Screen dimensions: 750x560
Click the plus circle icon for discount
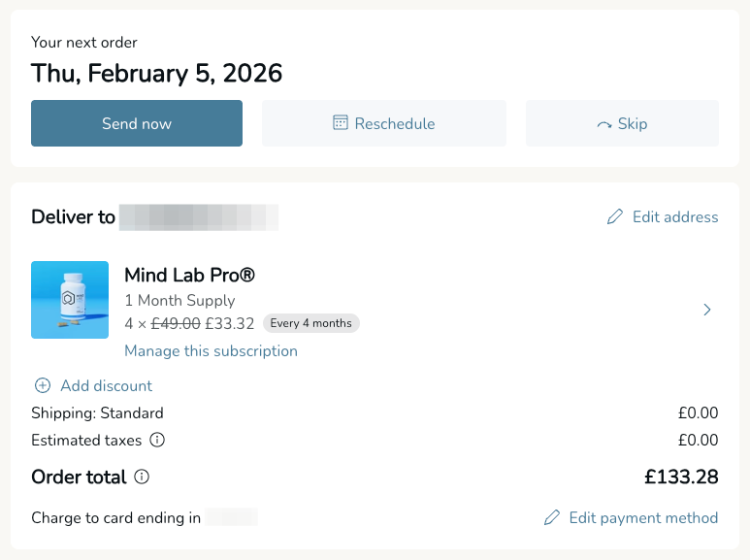point(43,385)
